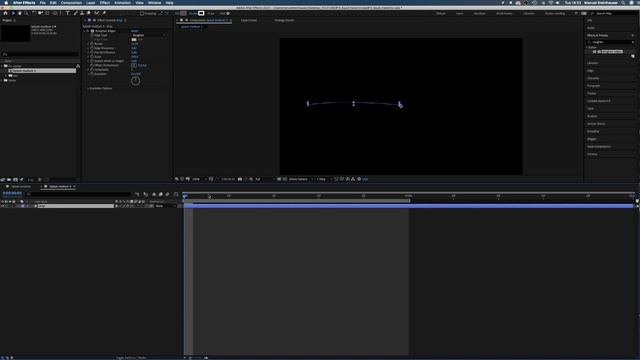
Task: Expand Evolution Options section
Action: (88, 88)
